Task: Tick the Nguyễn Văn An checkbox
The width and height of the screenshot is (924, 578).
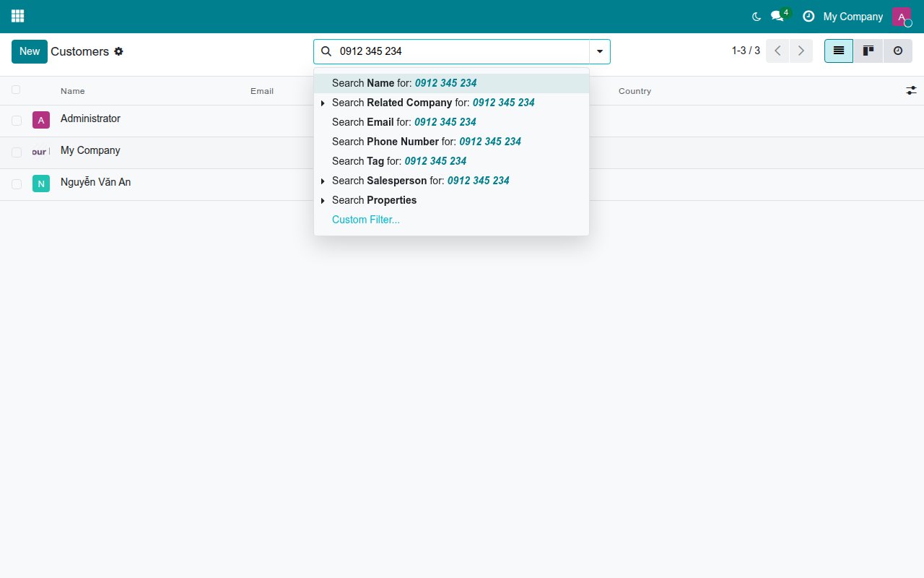Action: 17,184
